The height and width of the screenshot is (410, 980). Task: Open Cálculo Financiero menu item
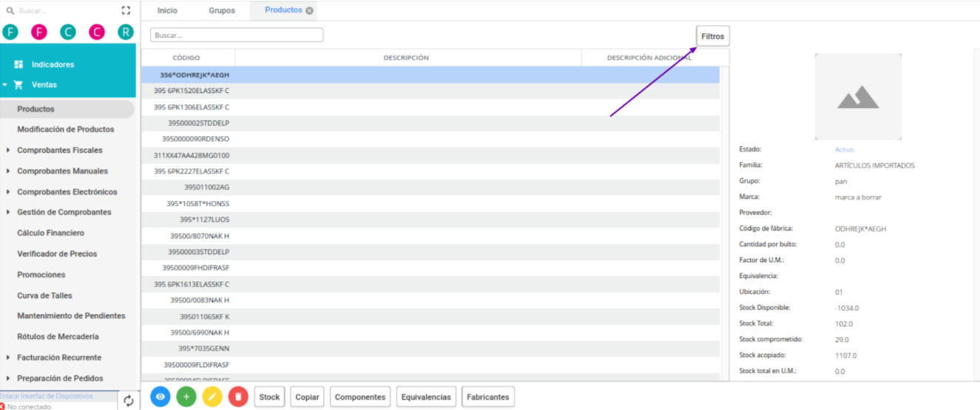click(x=50, y=233)
